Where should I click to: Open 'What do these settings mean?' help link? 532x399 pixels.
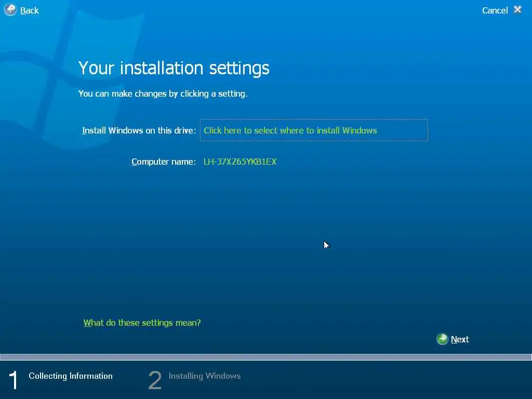point(142,323)
